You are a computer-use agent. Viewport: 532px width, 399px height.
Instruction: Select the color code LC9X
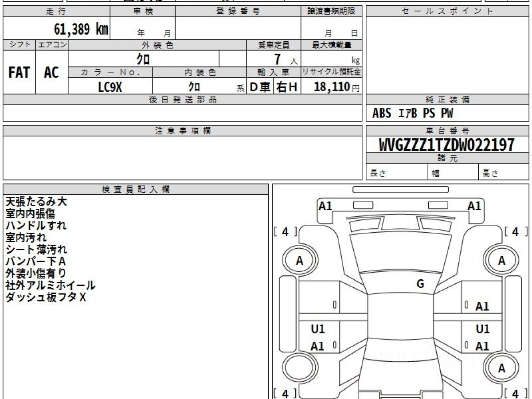click(110, 87)
